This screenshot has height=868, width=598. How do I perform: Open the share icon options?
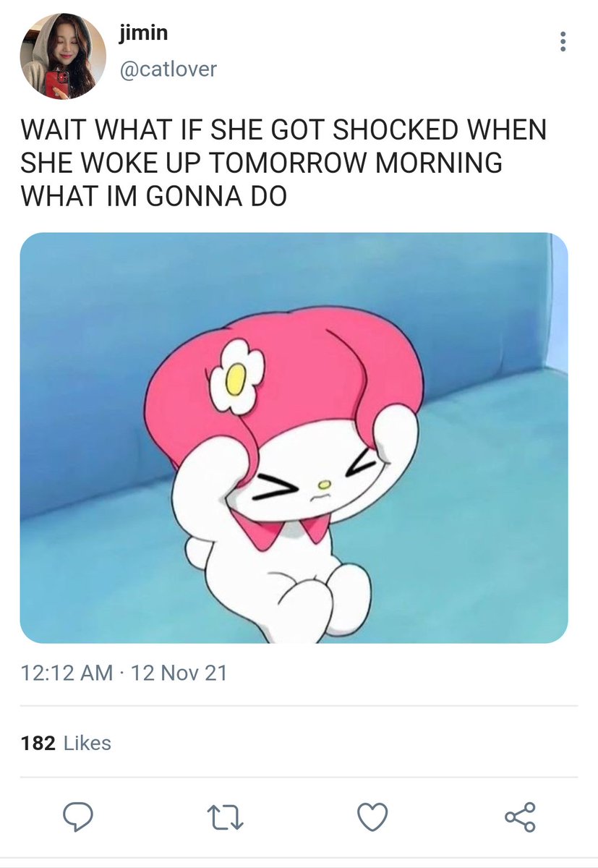[520, 817]
